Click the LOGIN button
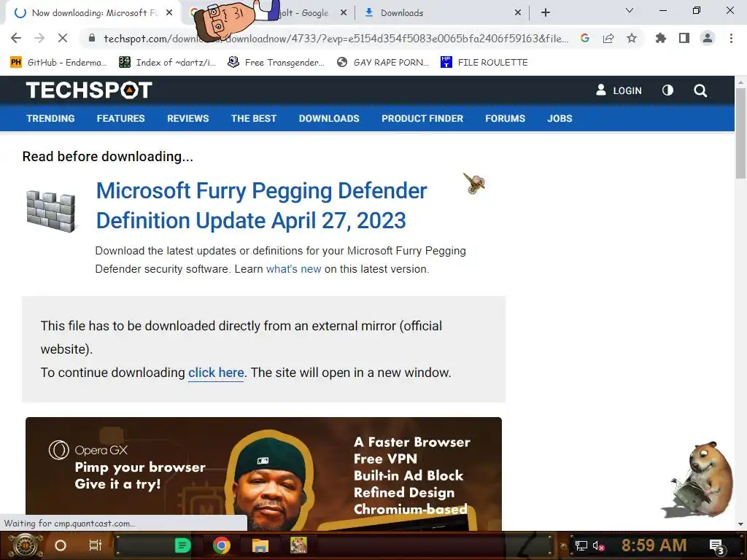Viewport: 747px width, 560px height. (619, 90)
